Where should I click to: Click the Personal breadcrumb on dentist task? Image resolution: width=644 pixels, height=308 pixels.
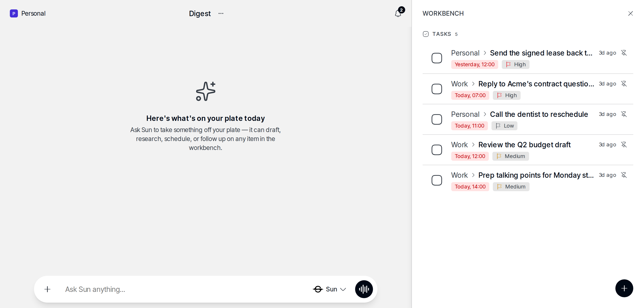465,114
